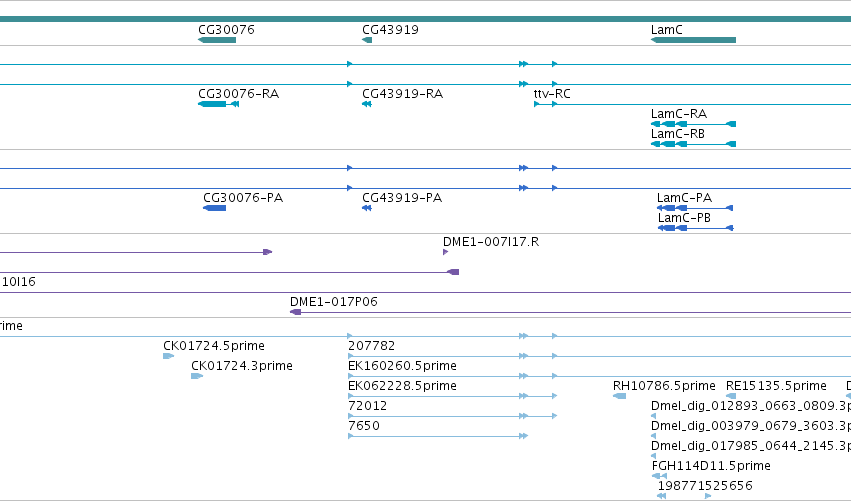Select the CG30076-RA transcript glyph

[x=219, y=104]
